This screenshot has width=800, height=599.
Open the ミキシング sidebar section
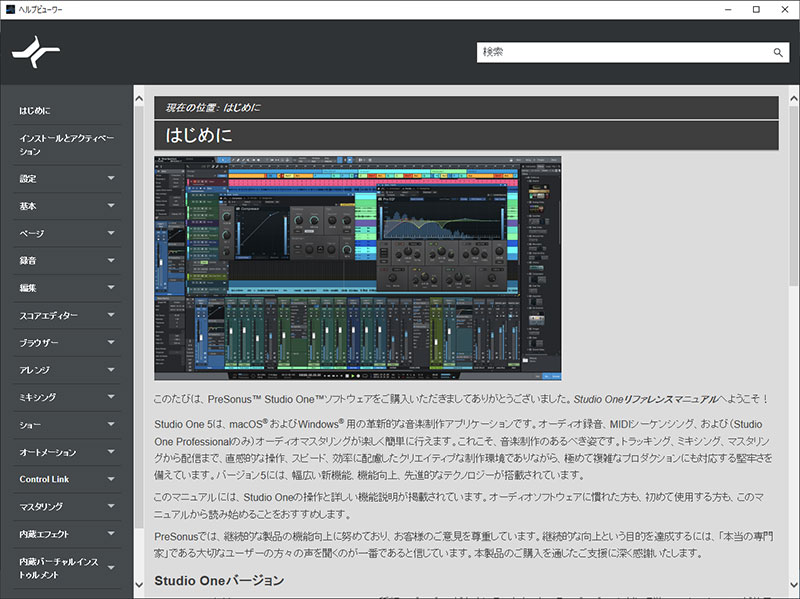pos(38,397)
